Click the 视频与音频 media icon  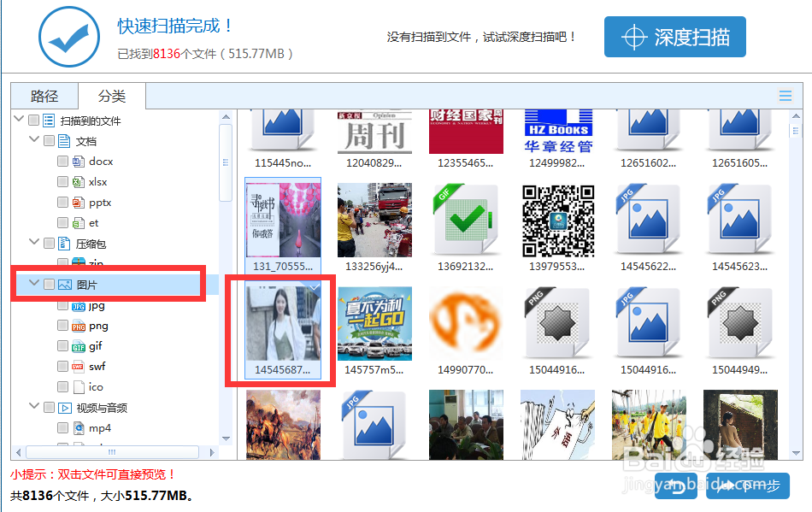pos(65,408)
